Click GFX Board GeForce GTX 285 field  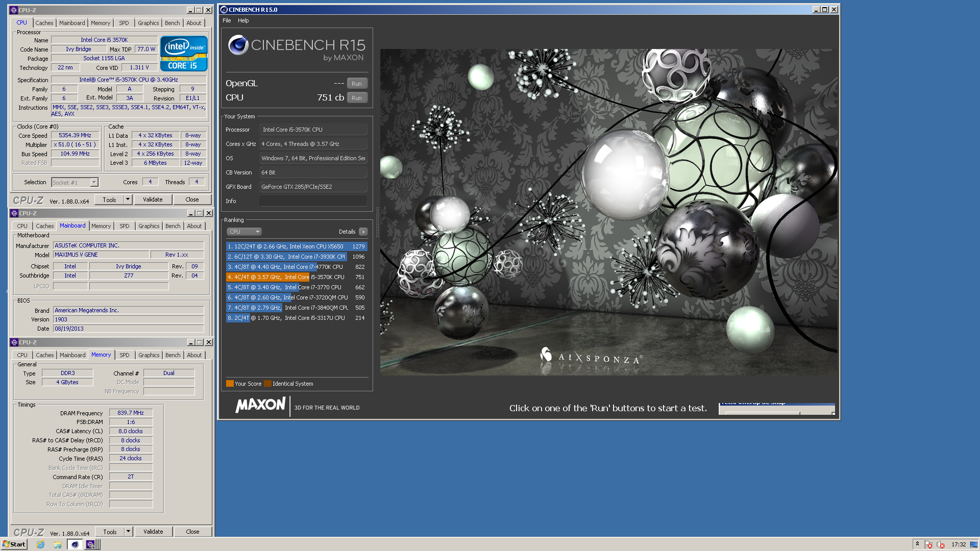pyautogui.click(x=313, y=187)
